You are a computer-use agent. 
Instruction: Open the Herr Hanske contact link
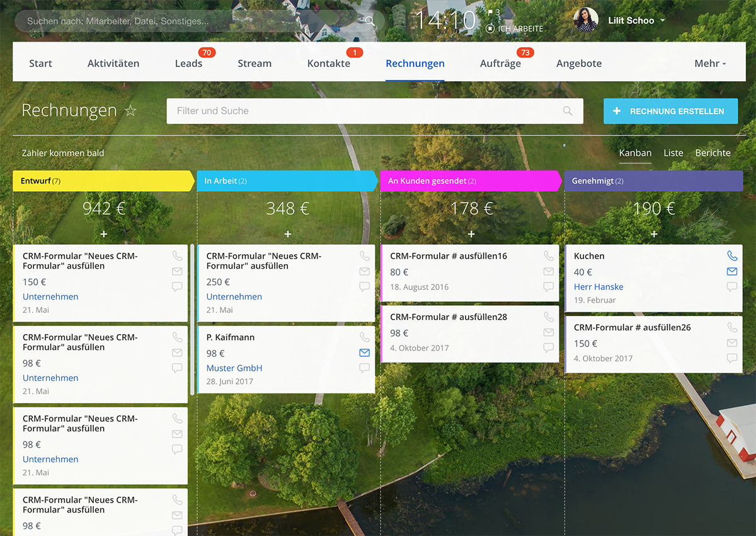click(x=598, y=286)
